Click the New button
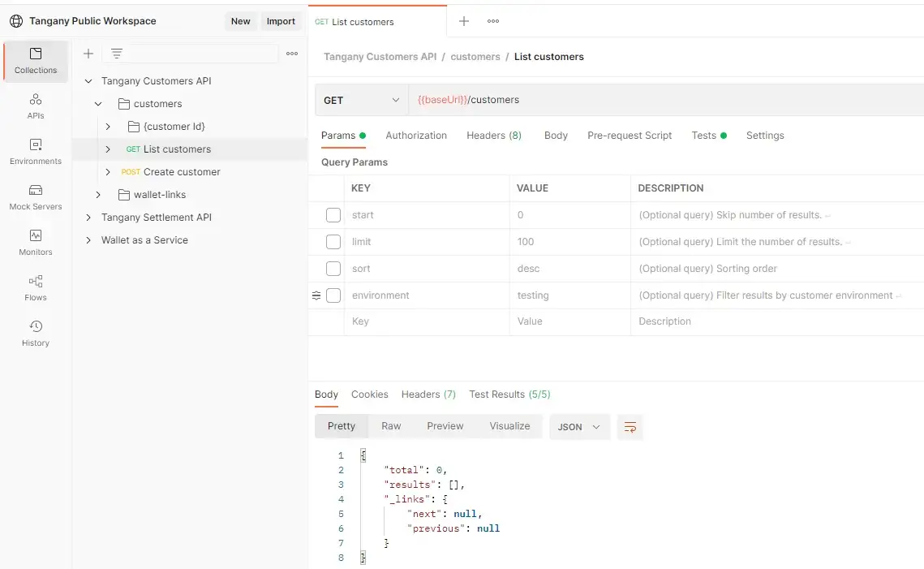The height and width of the screenshot is (569, 924). pyautogui.click(x=240, y=21)
